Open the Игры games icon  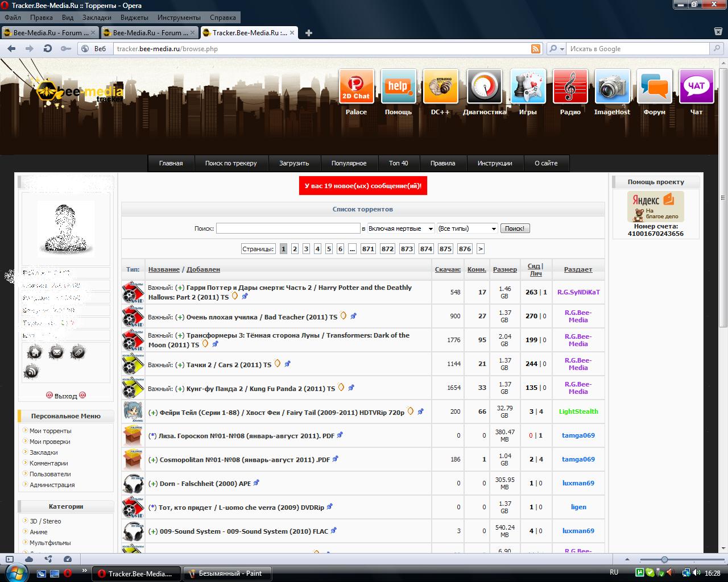point(528,86)
